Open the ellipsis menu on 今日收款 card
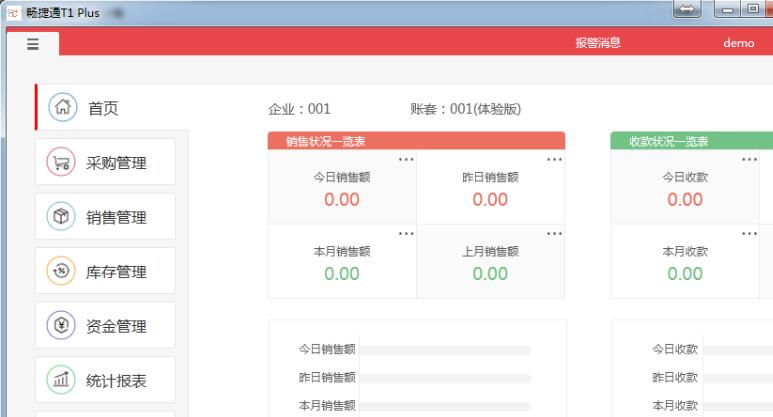This screenshot has height=417, width=773. coord(749,160)
